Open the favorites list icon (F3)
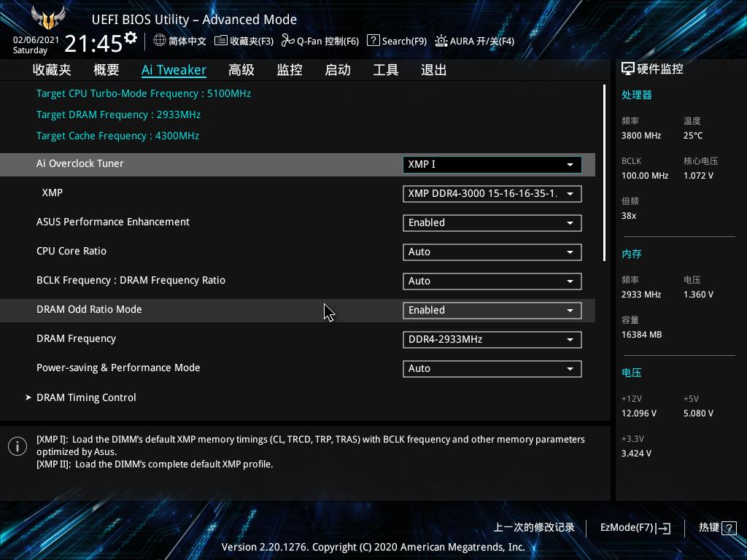The image size is (747, 560). click(x=220, y=41)
